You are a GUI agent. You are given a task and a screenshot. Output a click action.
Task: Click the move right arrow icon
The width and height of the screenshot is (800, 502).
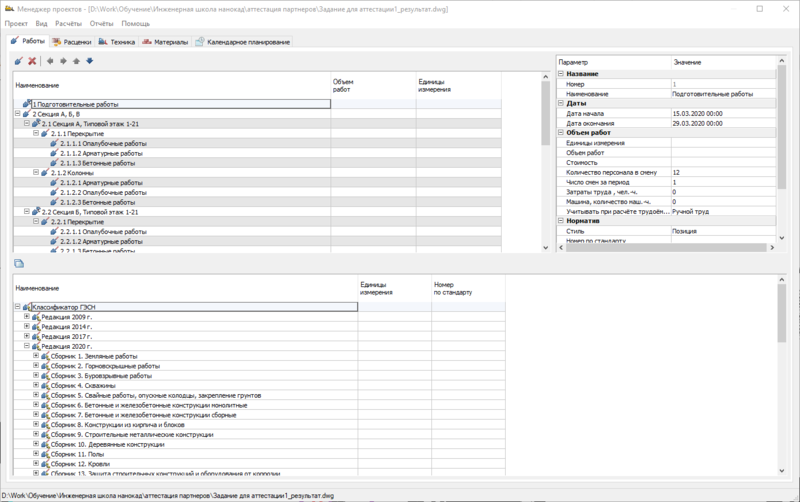point(63,61)
